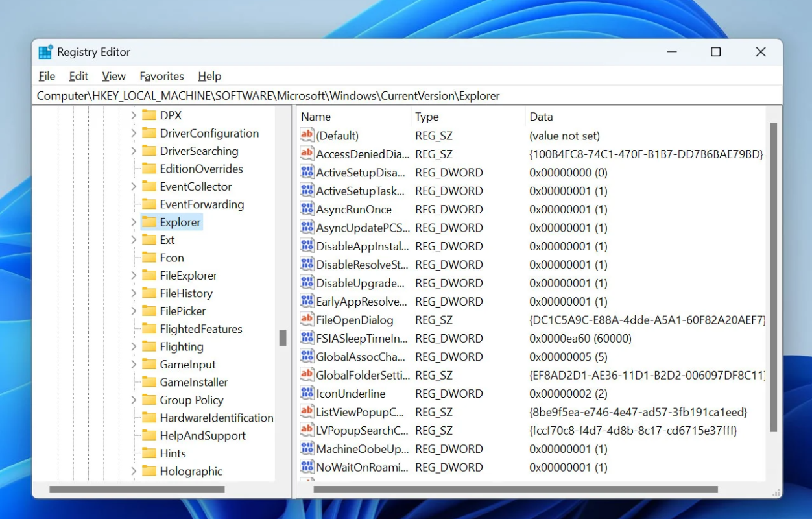Open the File menu
The width and height of the screenshot is (812, 519).
point(47,76)
